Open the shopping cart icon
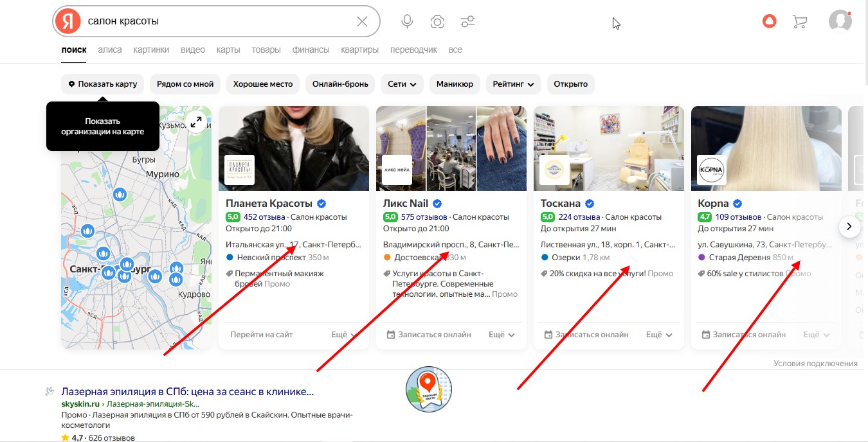Image resolution: width=868 pixels, height=442 pixels. [x=800, y=22]
